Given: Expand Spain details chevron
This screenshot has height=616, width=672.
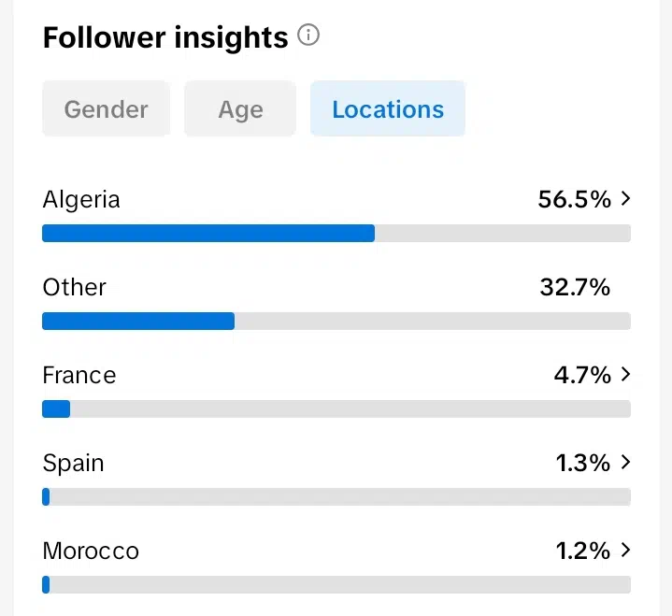Looking at the screenshot, I should pos(626,462).
